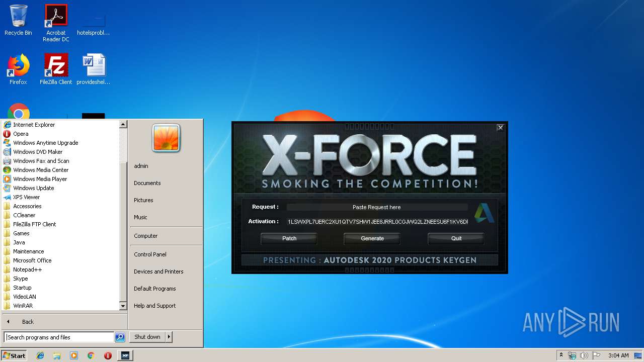Click the Patch button
The width and height of the screenshot is (644, 362).
coord(289,238)
